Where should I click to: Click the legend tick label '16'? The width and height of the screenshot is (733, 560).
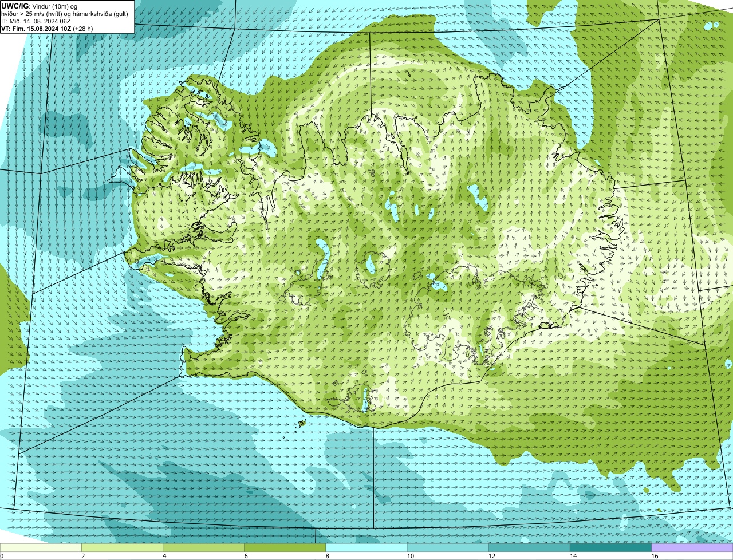pos(655,556)
